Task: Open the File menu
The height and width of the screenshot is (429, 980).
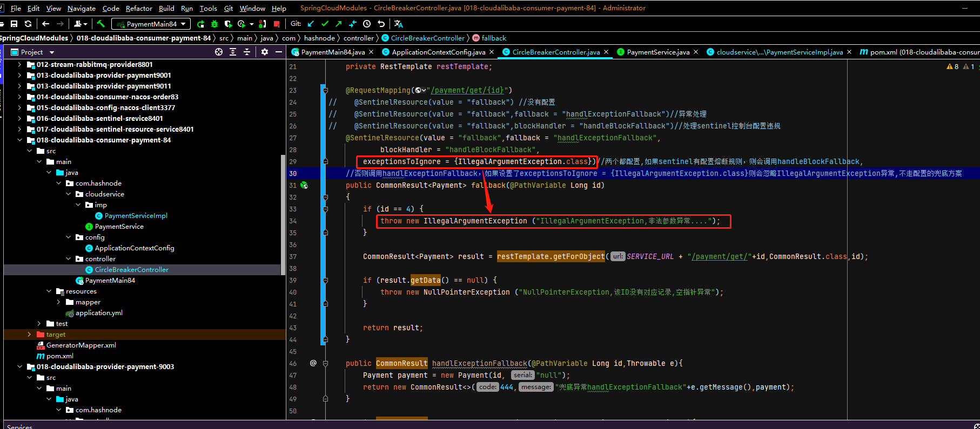Action: point(16,8)
